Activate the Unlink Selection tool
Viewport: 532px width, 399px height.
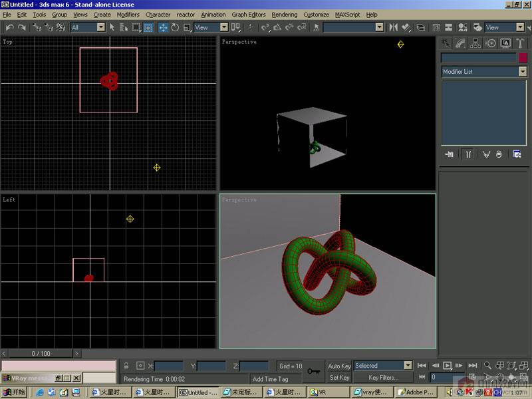coord(49,27)
